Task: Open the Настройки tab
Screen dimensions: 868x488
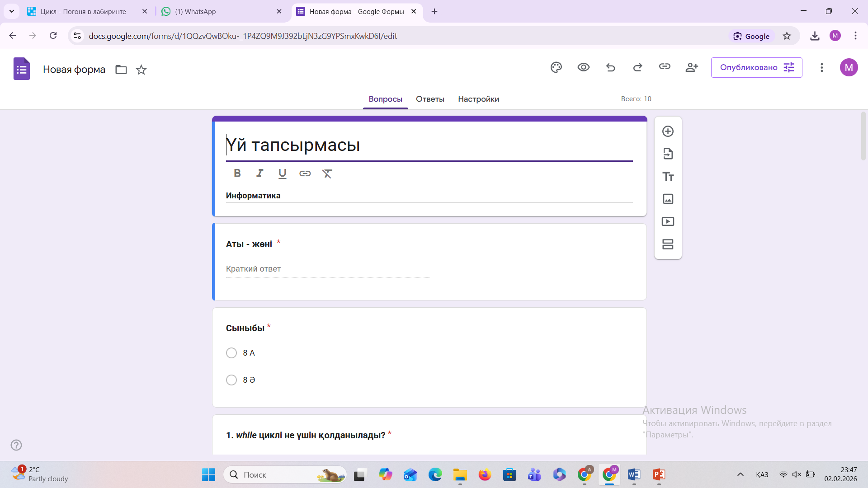Action: coord(478,99)
